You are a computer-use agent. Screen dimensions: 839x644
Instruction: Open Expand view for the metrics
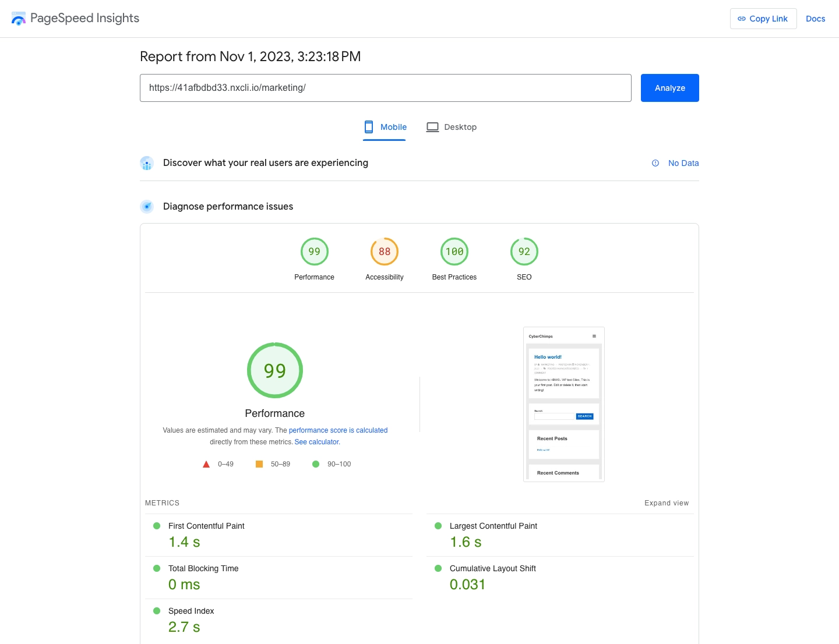pos(666,503)
